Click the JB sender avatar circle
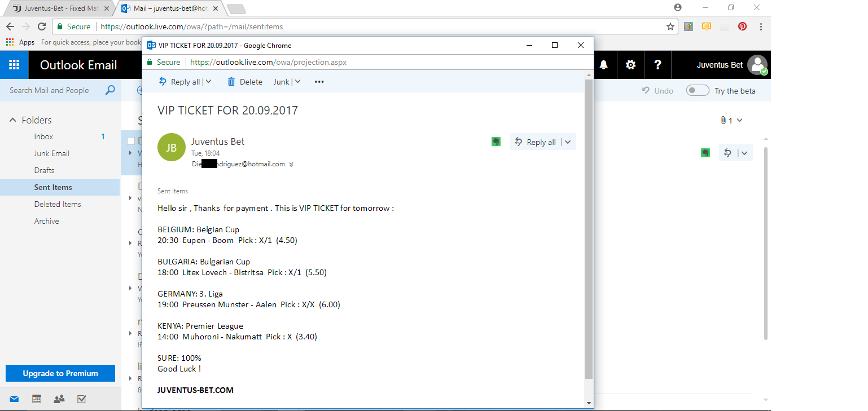This screenshot has height=411, width=868. coord(172,147)
